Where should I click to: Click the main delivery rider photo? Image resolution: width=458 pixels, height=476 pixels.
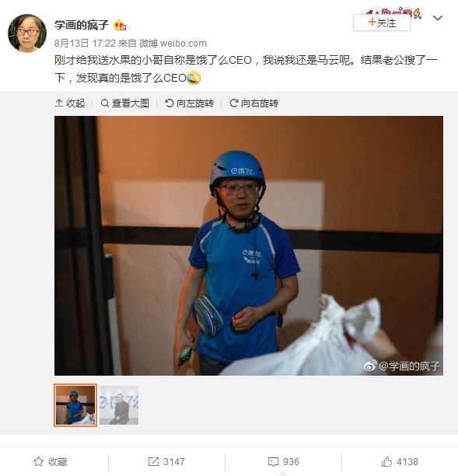249,246
